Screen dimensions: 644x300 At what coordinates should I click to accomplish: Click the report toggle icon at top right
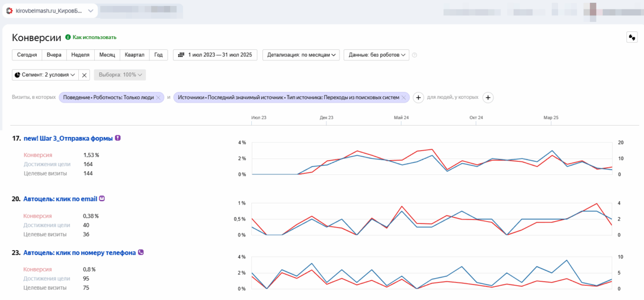pyautogui.click(x=632, y=37)
